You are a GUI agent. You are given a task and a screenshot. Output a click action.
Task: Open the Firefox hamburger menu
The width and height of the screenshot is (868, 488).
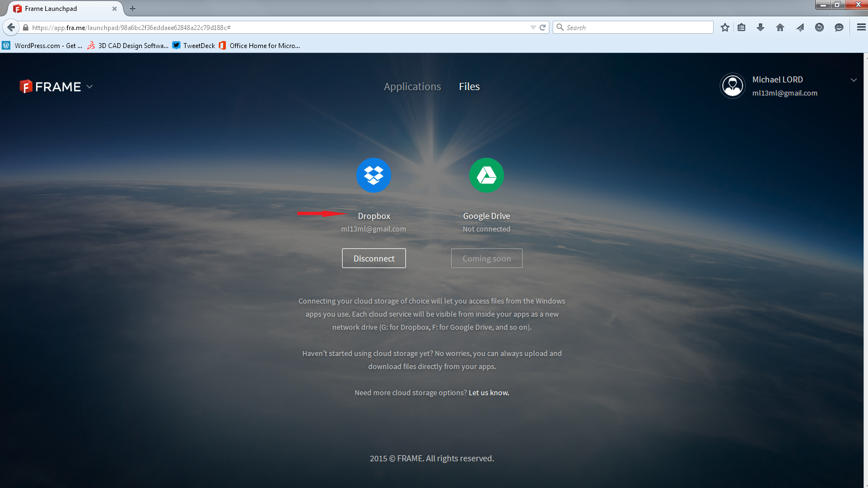[x=861, y=27]
